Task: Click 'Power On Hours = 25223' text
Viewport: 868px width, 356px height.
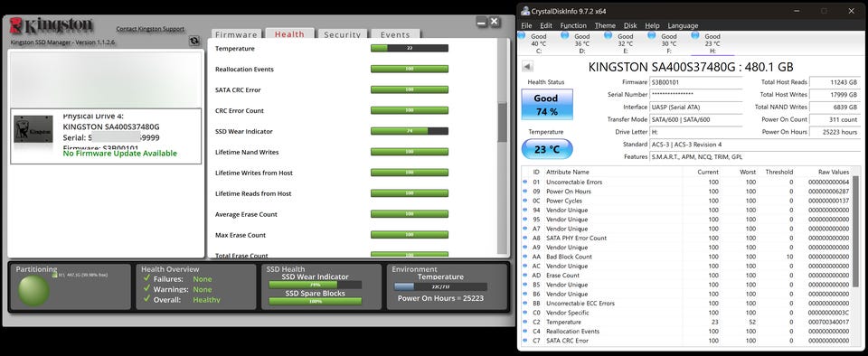Action: pyautogui.click(x=440, y=298)
